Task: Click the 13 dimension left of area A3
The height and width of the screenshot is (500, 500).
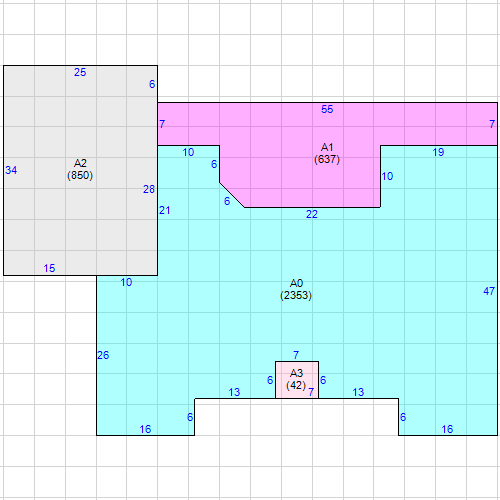Action: [x=234, y=392]
